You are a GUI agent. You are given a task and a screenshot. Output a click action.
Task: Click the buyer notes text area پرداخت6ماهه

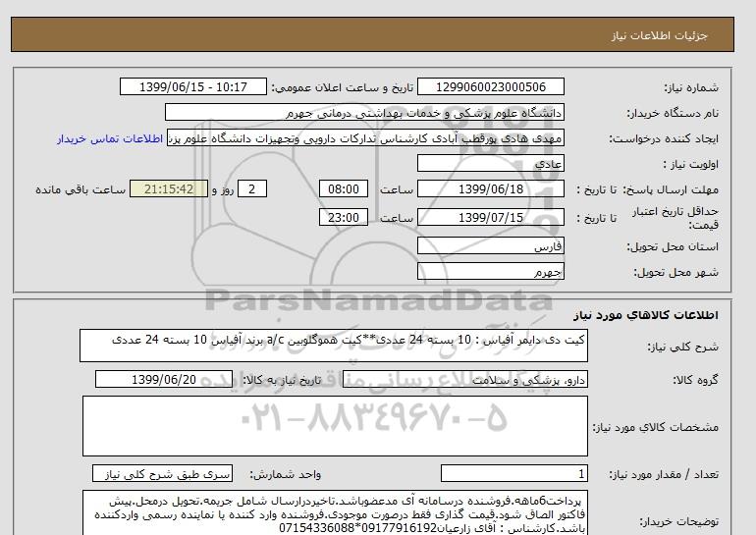pyautogui.click(x=335, y=513)
